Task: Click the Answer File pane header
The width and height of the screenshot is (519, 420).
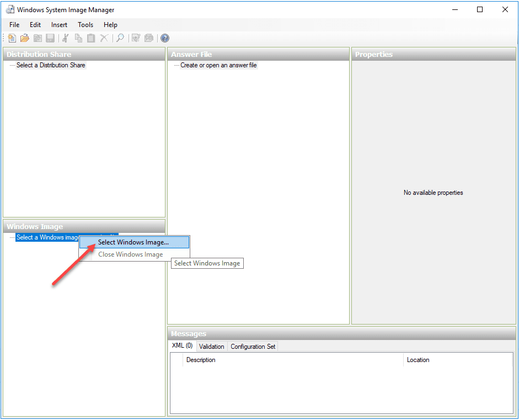Action: (258, 54)
